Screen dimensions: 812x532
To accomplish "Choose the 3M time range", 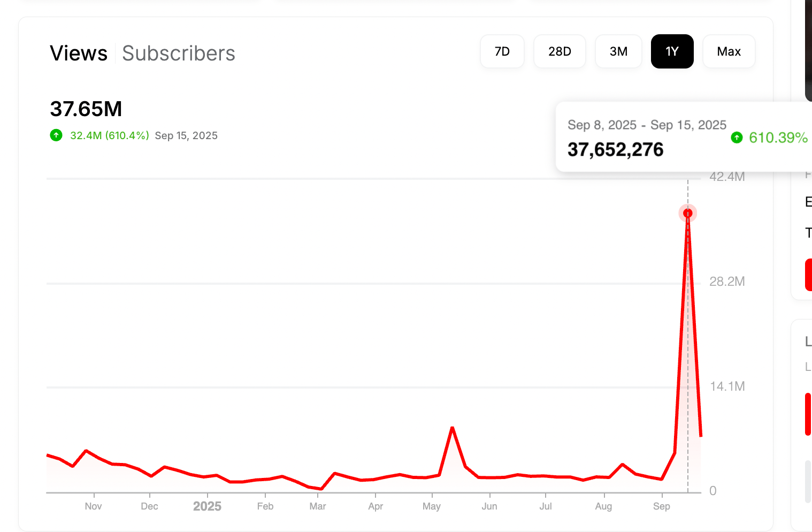I will point(618,51).
